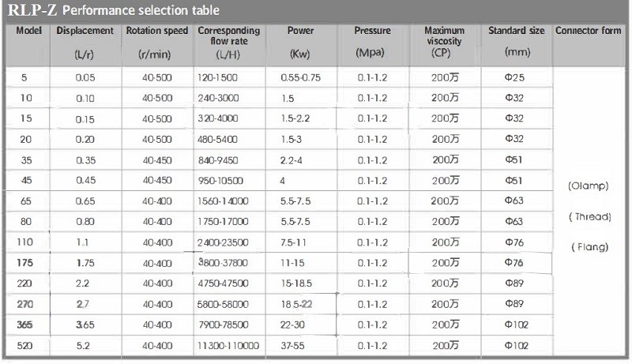
Task: Click the 0.55-0.75 power value
Action: click(x=300, y=77)
